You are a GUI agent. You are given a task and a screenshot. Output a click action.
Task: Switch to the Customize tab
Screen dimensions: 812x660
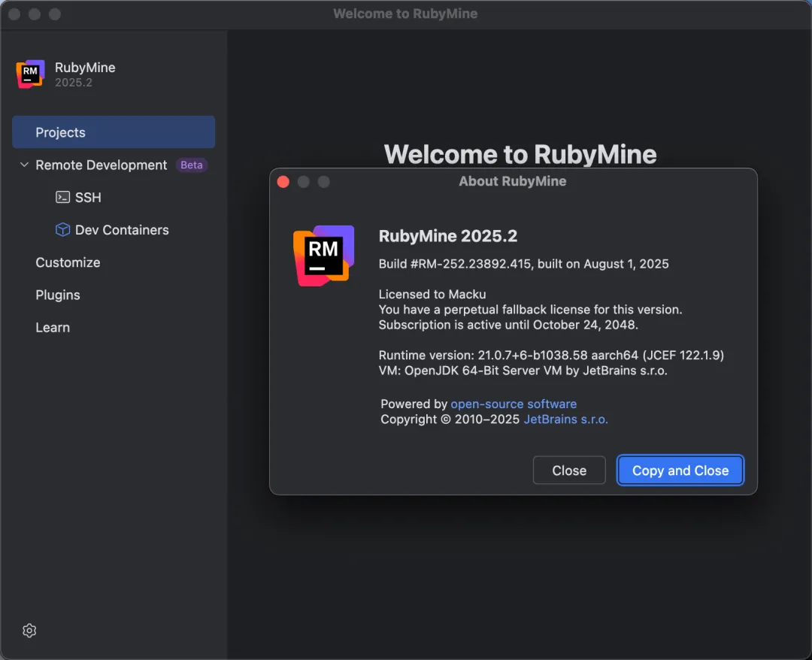(x=68, y=262)
